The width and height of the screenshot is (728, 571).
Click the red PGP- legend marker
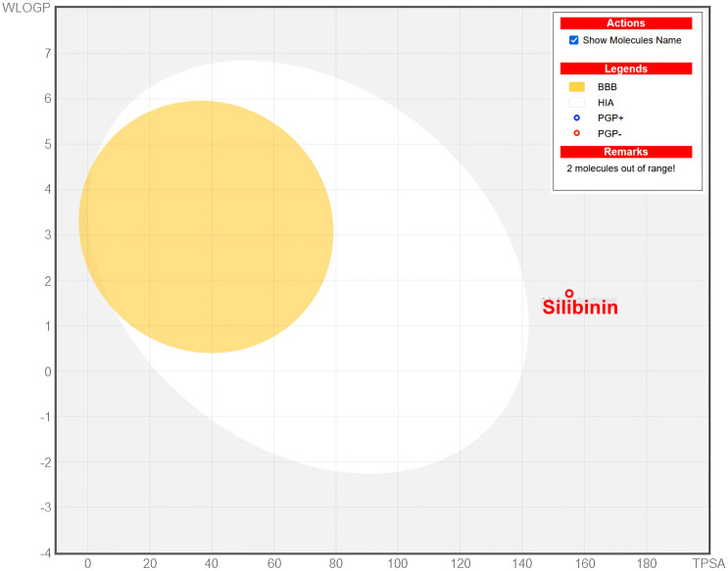577,133
